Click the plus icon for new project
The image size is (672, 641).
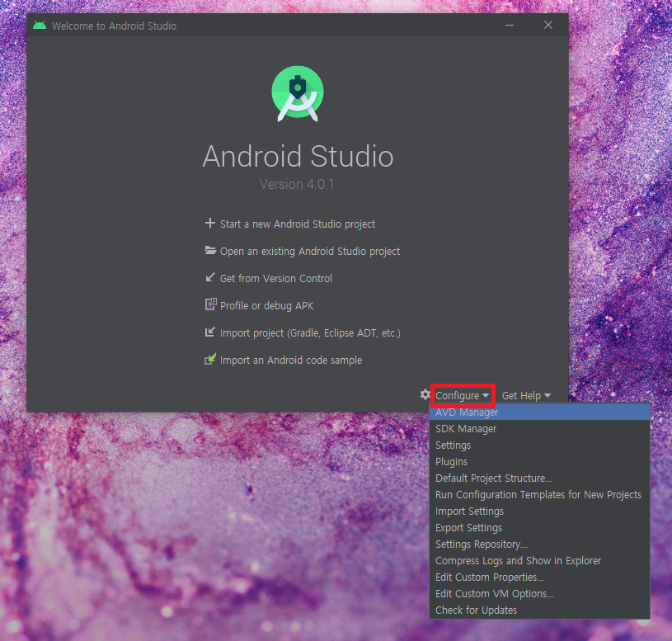click(210, 223)
